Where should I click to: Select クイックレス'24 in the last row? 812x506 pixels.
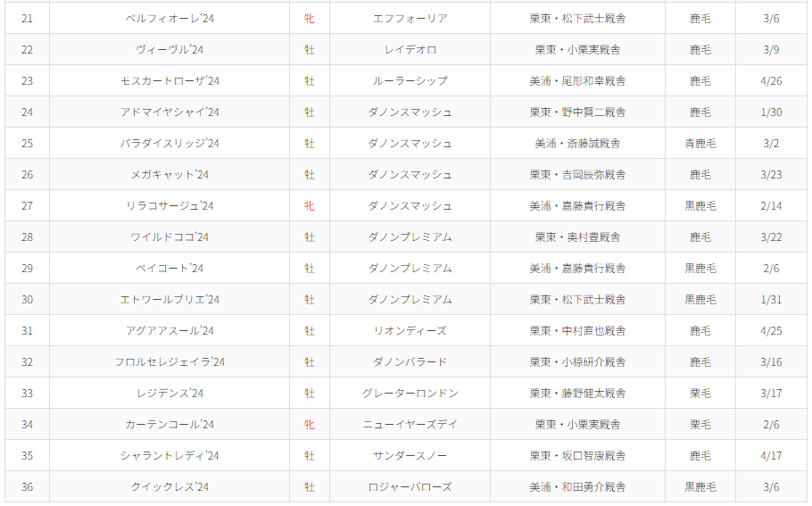[x=170, y=486]
